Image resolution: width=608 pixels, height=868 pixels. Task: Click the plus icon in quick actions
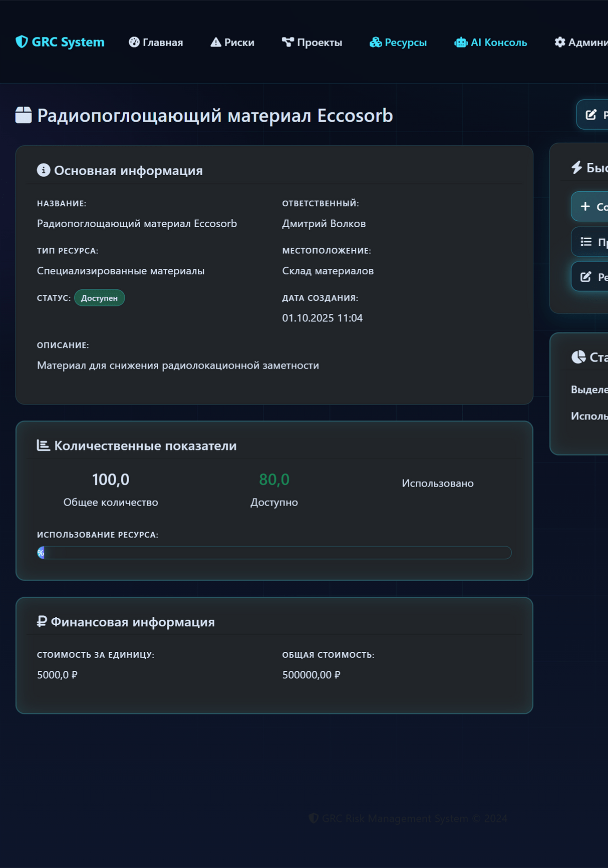pyautogui.click(x=585, y=206)
